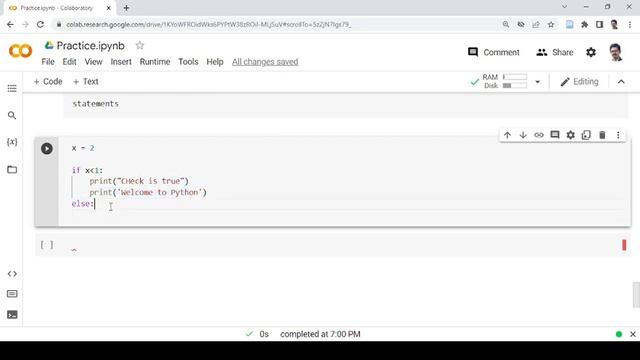This screenshot has width=640, height=360.
Task: Open the View menu
Action: (x=93, y=62)
